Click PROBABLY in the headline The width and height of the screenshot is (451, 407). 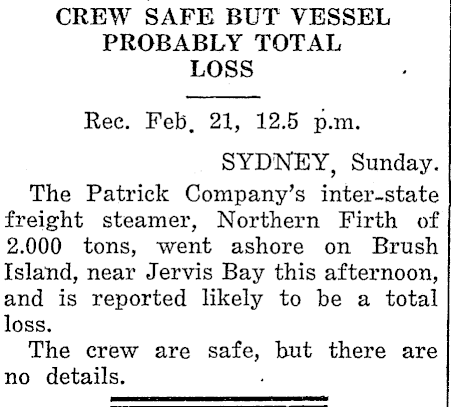pos(172,43)
